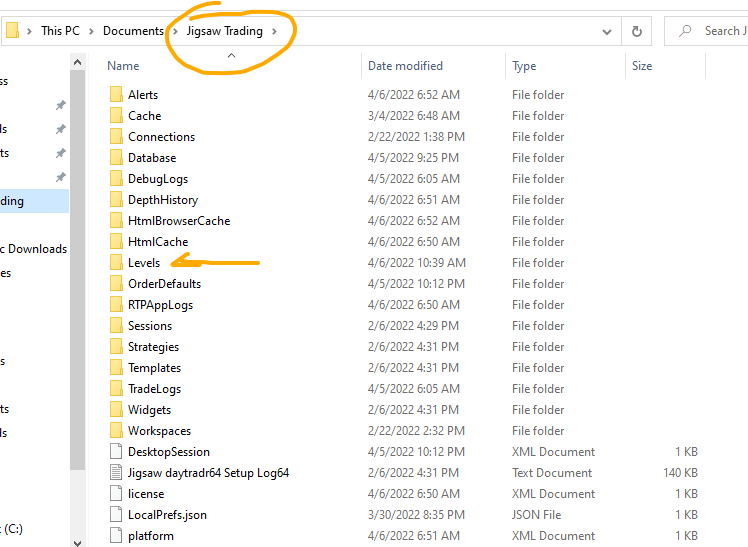
Task: Click the 140 KB size value
Action: pos(680,473)
